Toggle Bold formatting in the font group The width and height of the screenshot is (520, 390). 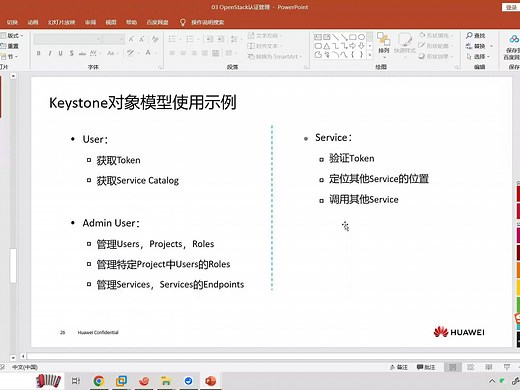(39, 53)
